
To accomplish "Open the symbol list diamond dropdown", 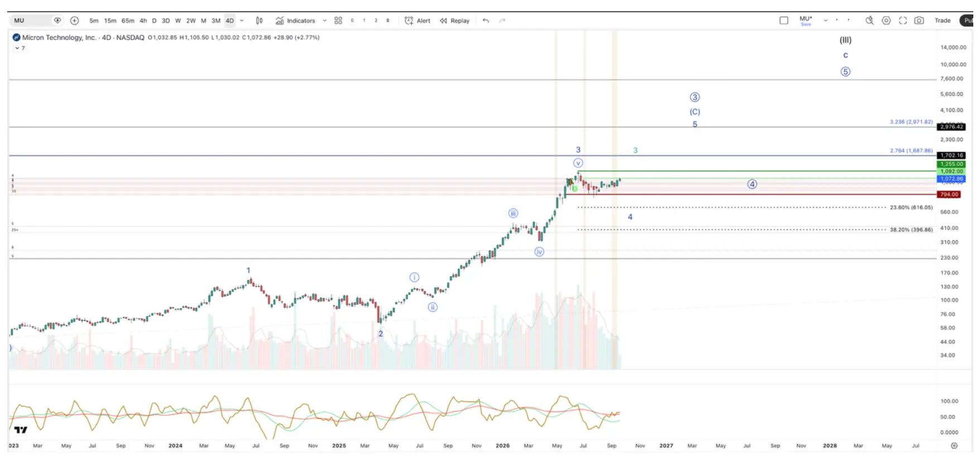I will (x=57, y=21).
